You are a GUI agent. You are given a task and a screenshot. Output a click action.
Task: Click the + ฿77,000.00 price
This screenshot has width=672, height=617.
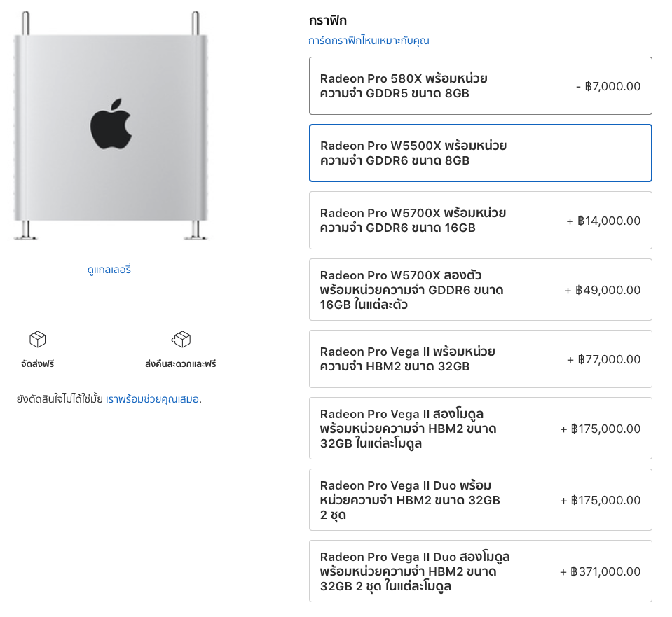click(x=603, y=359)
